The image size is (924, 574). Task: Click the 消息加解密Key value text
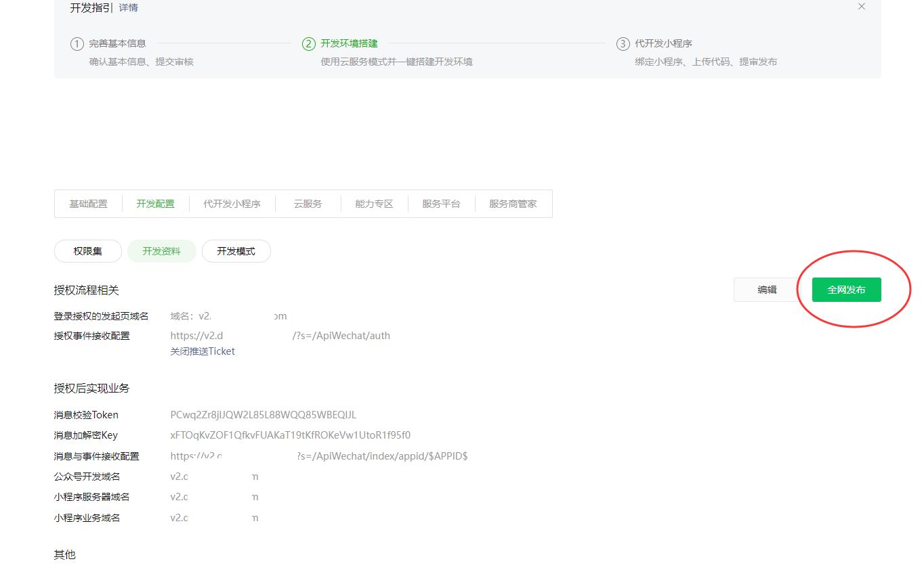point(290,435)
